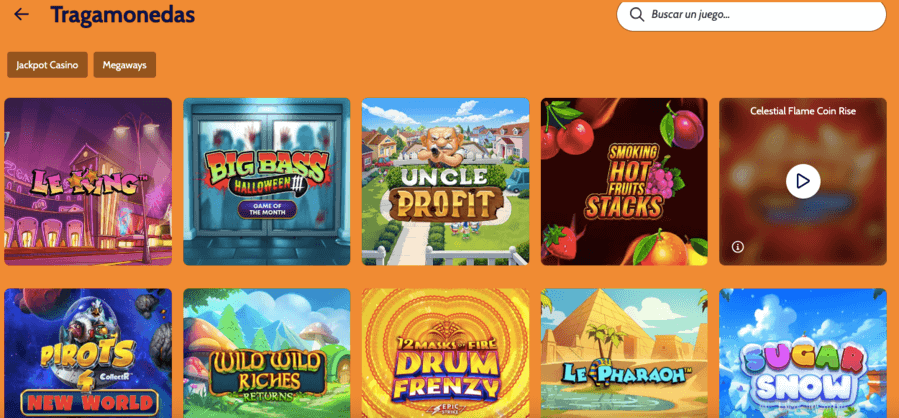Open the Le King game tile
The image size is (899, 418).
pos(88,181)
